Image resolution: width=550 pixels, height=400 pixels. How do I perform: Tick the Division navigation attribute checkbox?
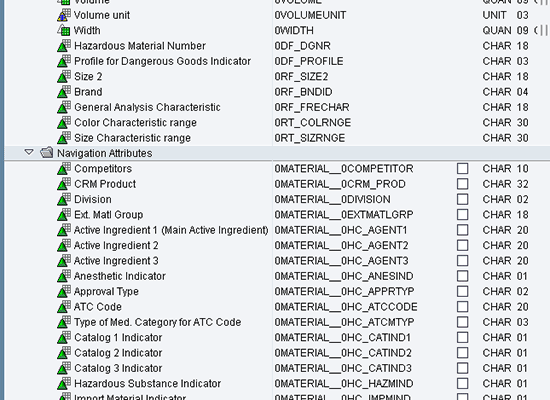pos(463,199)
